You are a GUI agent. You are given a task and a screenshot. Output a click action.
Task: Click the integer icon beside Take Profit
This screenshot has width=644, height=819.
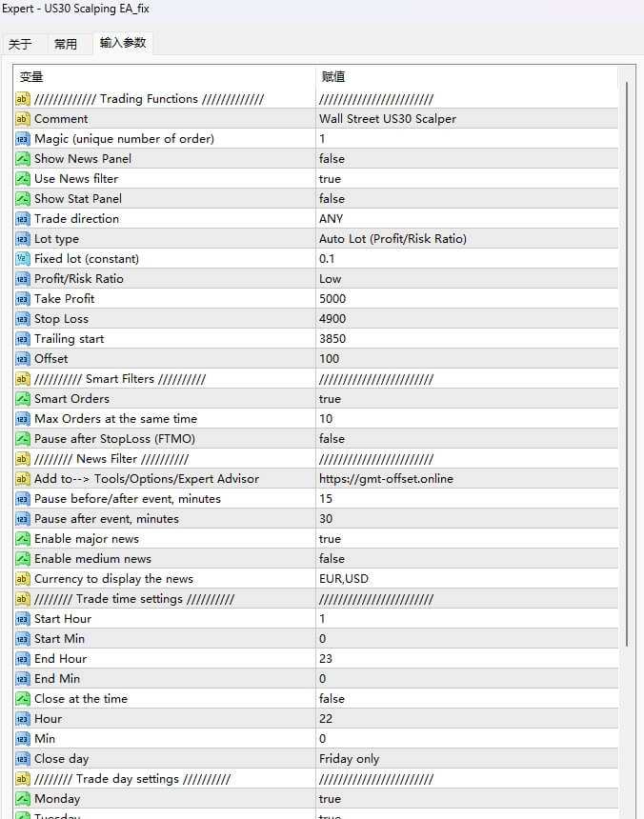23,299
